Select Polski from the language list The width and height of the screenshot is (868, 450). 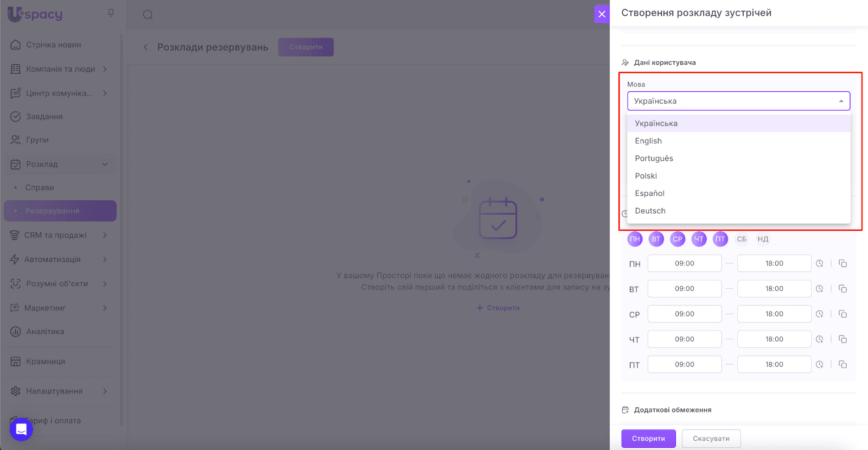point(738,176)
